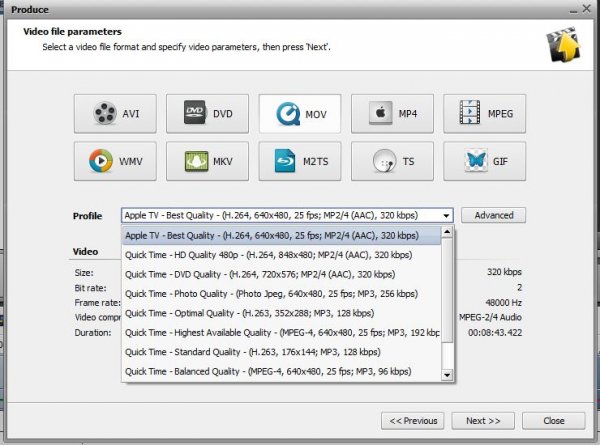Click the Duration label
Screen dimensions: 600x445
[x=93, y=333]
